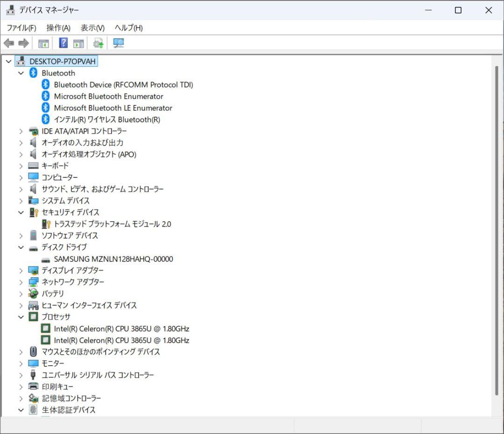The image size is (504, 434).
Task: Select Microsoft Bluetooth LE Enumerator device
Action: pyautogui.click(x=113, y=108)
